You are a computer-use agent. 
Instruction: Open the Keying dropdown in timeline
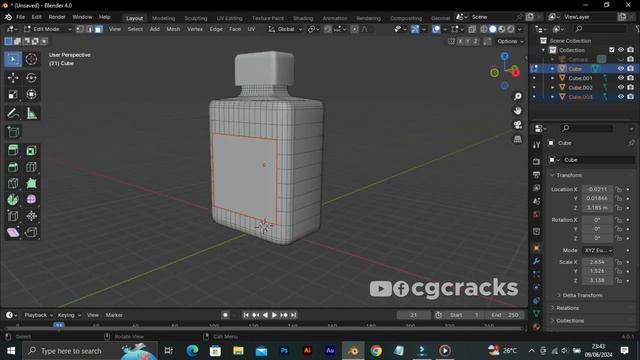(69, 315)
